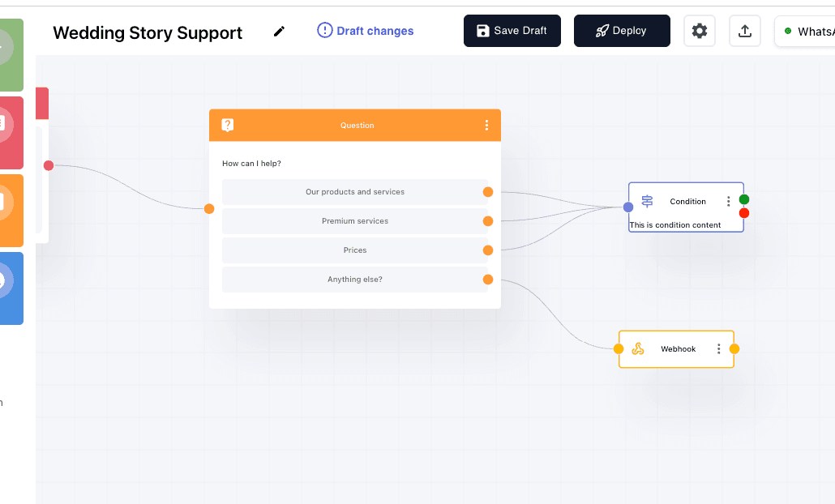The image size is (835, 504).
Task: Select the 'How can I help?' text
Action: click(x=251, y=164)
